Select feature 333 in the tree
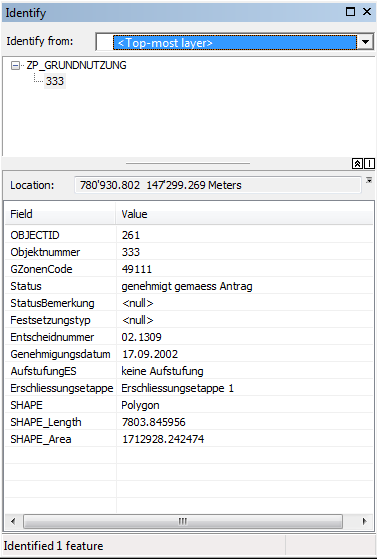Image resolution: width=377 pixels, height=559 pixels. (x=55, y=81)
